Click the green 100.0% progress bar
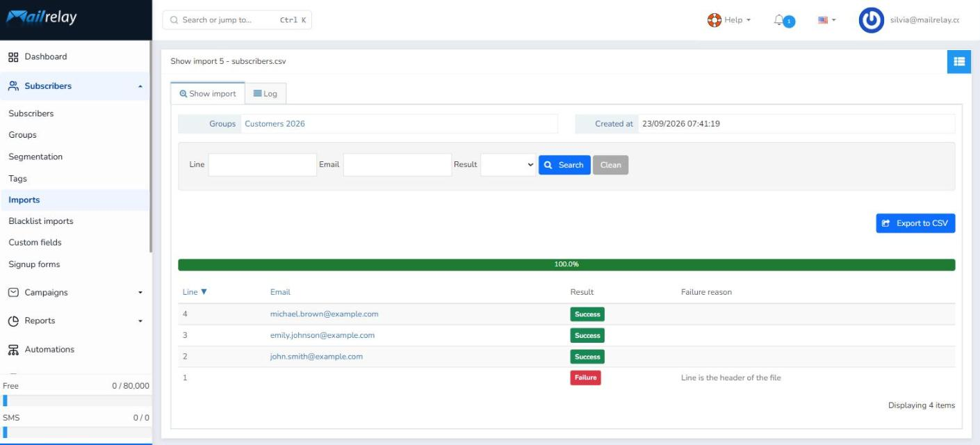The width and height of the screenshot is (980, 445). pos(566,265)
